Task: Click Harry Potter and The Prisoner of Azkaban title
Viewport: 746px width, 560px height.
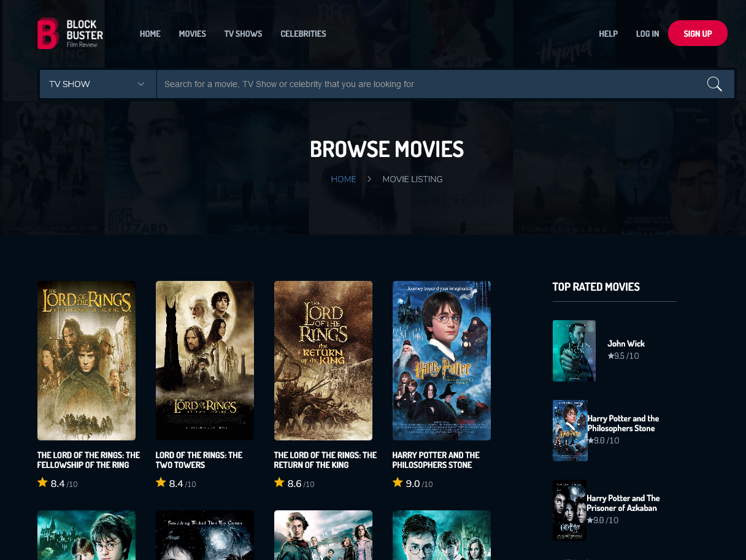Action: pos(623,503)
